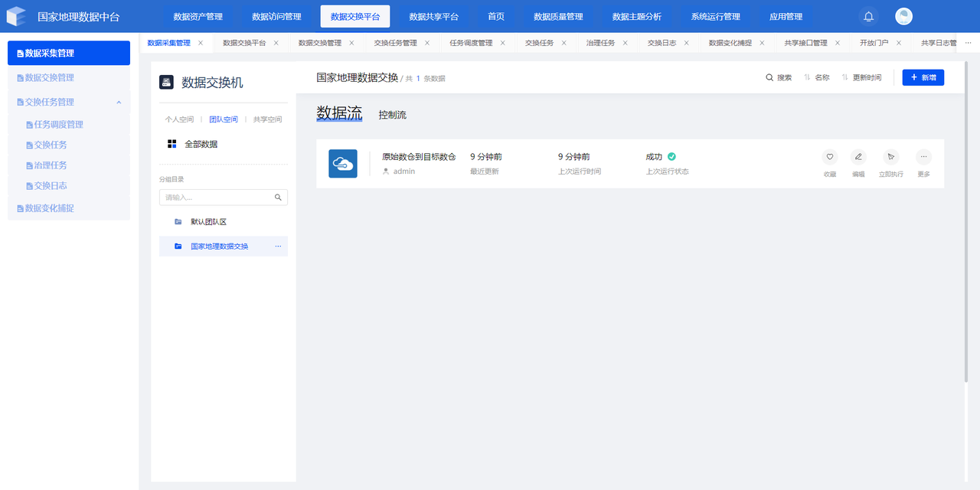The image size is (980, 490).
Task: Open all data grid icon
Action: (172, 144)
